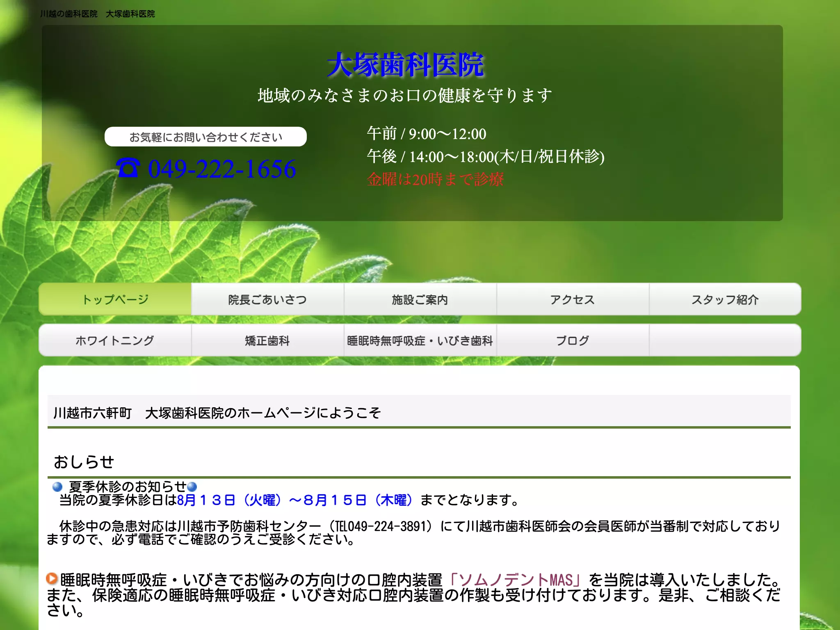
Task: Click the blue ball after 夏季休診のお知らせ
Action: coord(192,487)
